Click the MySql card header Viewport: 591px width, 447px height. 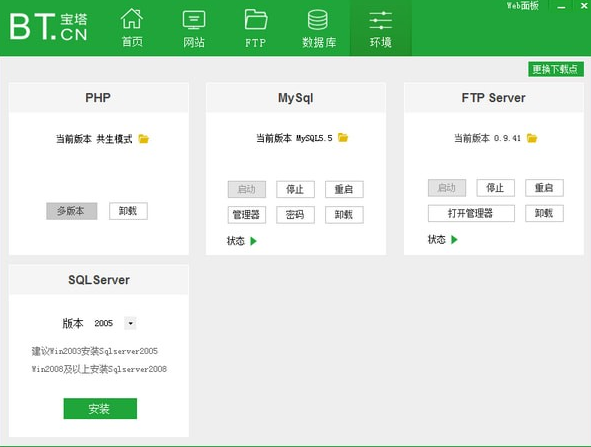(296, 98)
